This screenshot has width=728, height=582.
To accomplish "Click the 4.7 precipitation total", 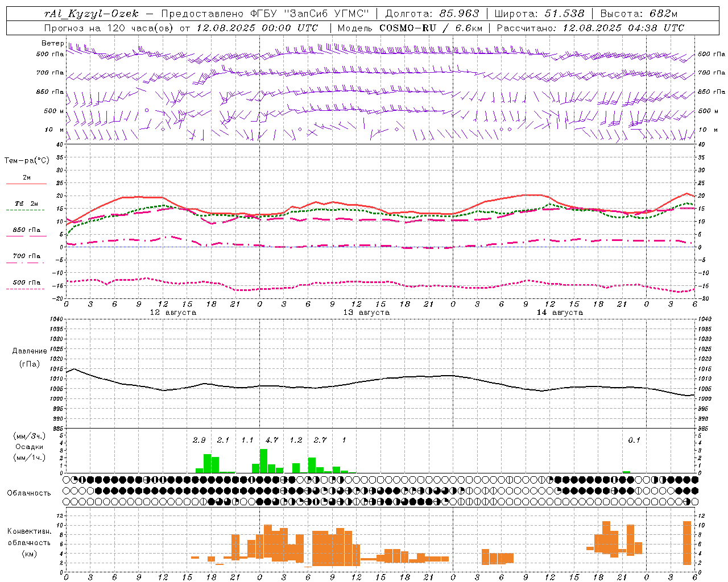I will click(x=272, y=440).
